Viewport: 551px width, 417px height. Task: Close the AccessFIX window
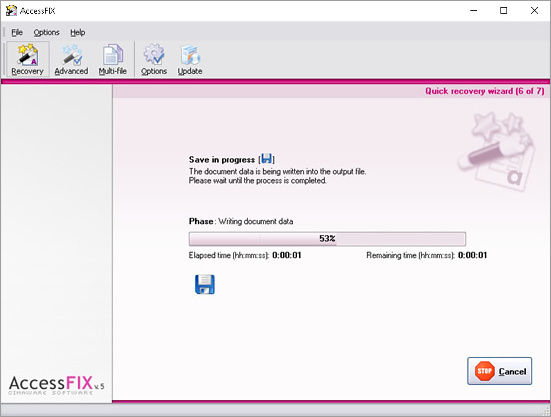click(x=534, y=11)
